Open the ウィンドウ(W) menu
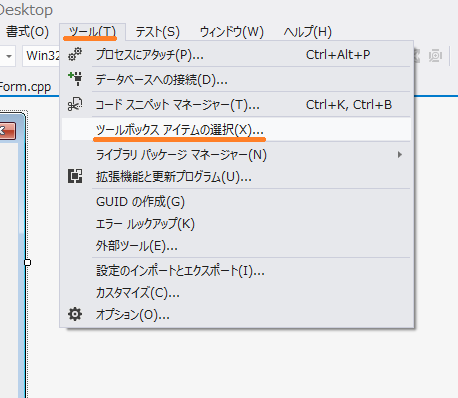Image resolution: width=458 pixels, height=398 pixels. tap(232, 32)
